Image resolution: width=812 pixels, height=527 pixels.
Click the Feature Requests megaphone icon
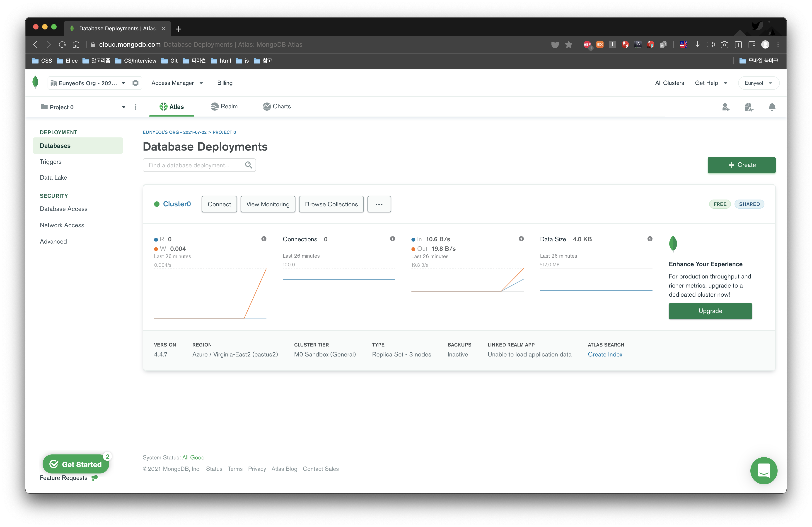[x=95, y=478]
